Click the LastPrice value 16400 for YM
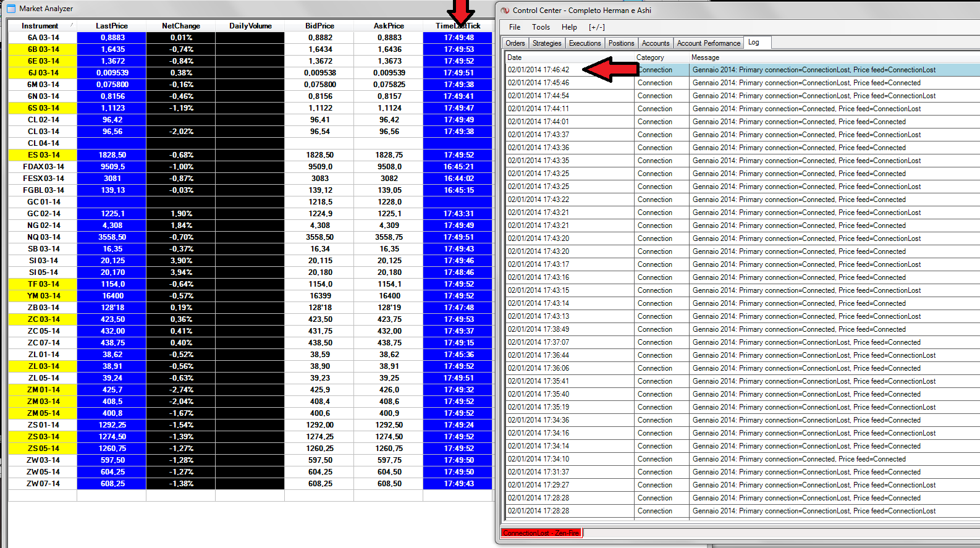The height and width of the screenshot is (548, 980). [x=112, y=296]
